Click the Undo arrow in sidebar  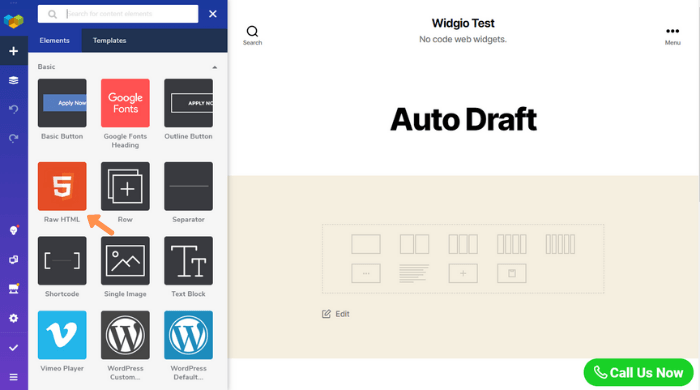point(13,109)
